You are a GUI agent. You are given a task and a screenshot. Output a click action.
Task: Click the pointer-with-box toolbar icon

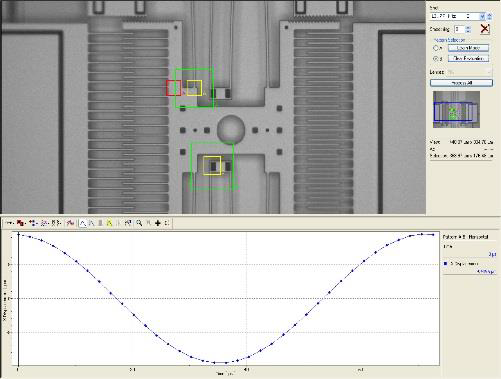(x=128, y=223)
